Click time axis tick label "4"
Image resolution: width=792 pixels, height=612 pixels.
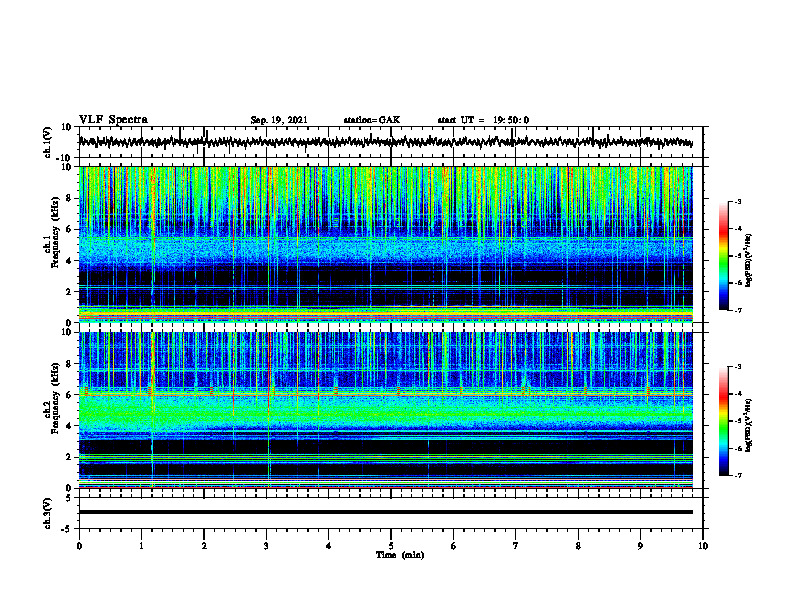[329, 546]
